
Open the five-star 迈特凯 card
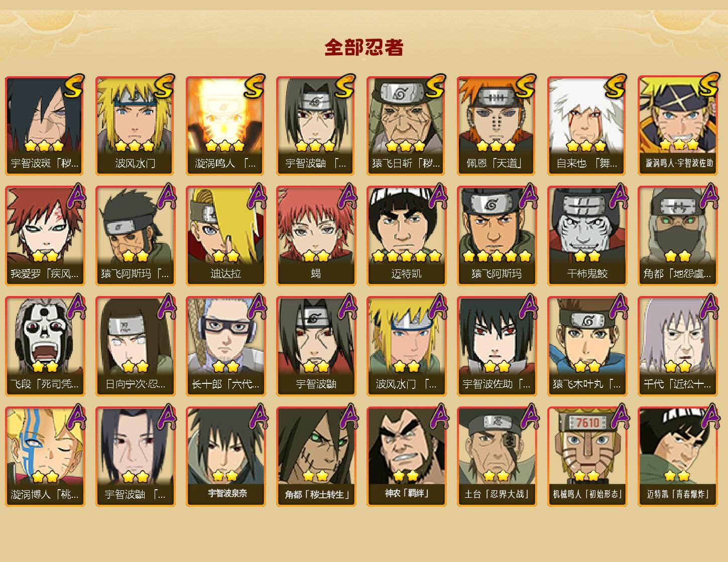(406, 236)
